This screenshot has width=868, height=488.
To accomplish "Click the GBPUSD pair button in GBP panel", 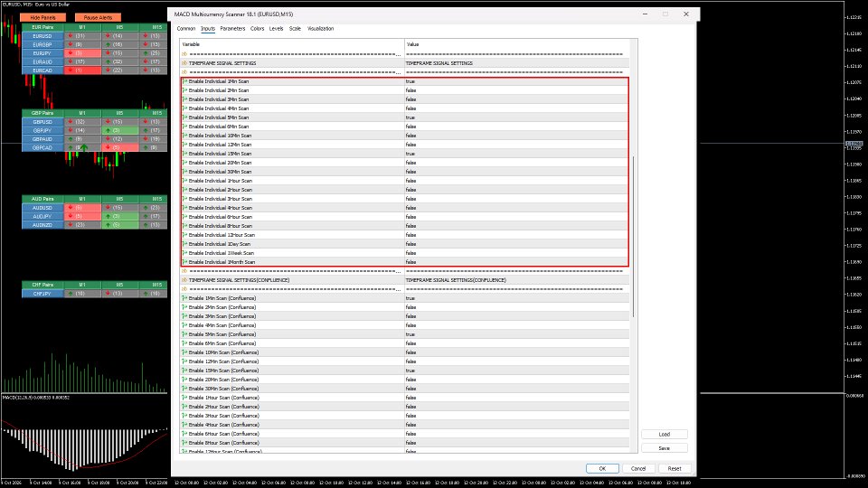I will pos(42,122).
